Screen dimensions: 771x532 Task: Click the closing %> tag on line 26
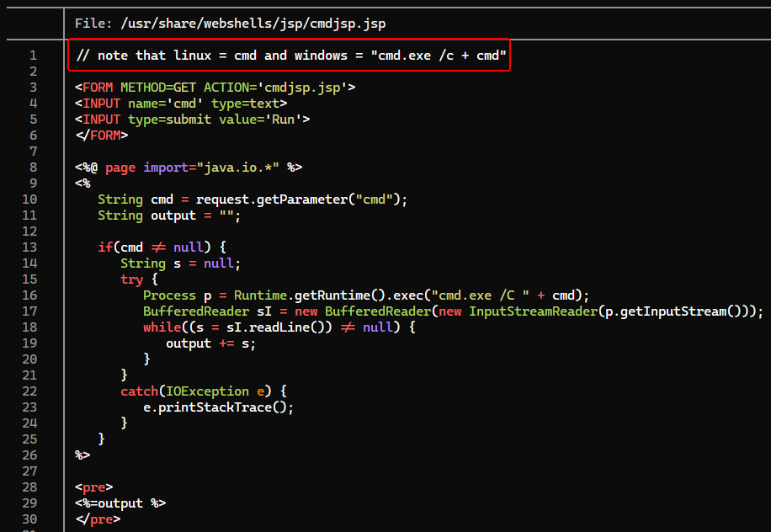[82, 455]
